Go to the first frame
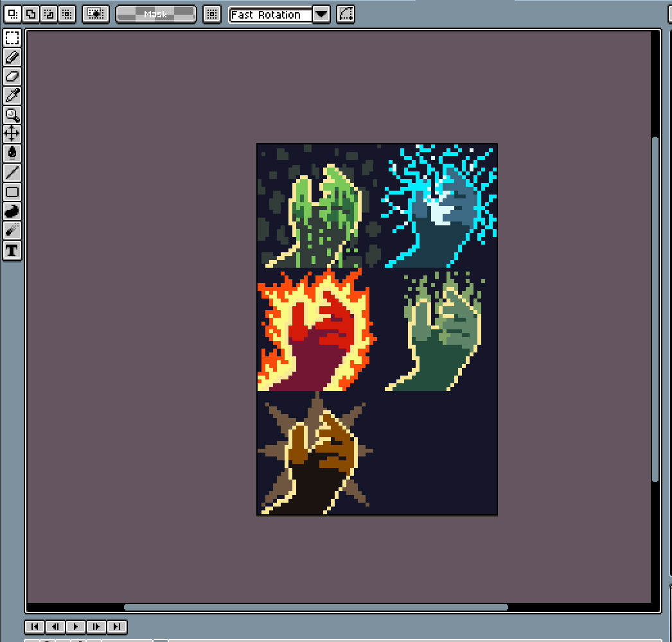This screenshot has height=642, width=672. tap(34, 627)
